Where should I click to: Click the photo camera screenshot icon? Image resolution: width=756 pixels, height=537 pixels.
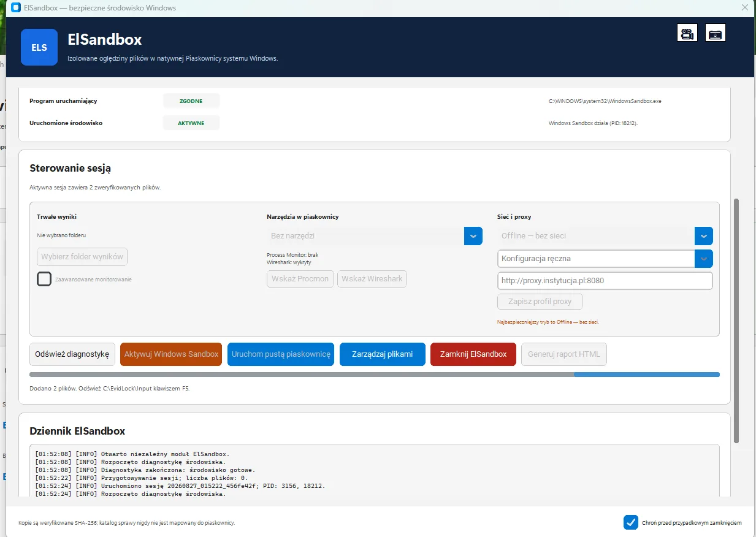click(x=716, y=32)
